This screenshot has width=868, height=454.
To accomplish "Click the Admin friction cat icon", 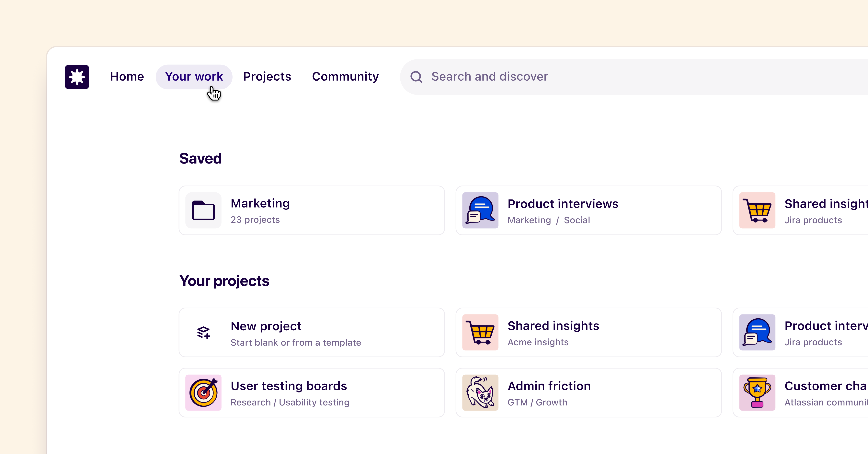I will click(480, 392).
